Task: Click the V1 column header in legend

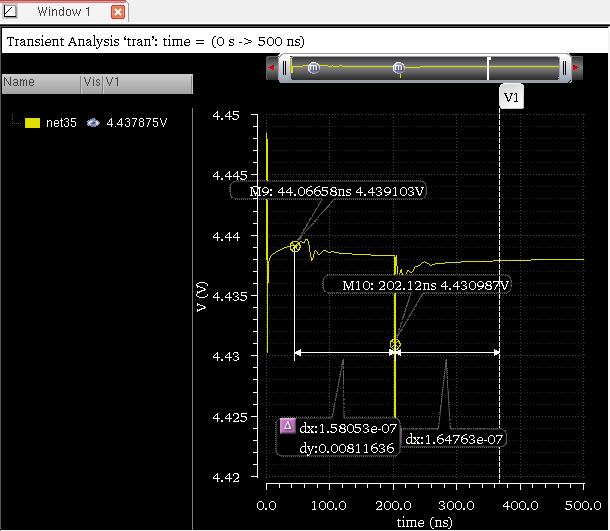Action: click(114, 83)
